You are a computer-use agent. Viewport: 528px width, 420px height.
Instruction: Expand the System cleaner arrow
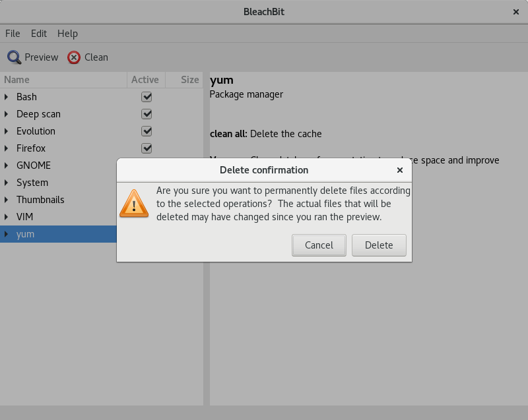click(x=7, y=183)
